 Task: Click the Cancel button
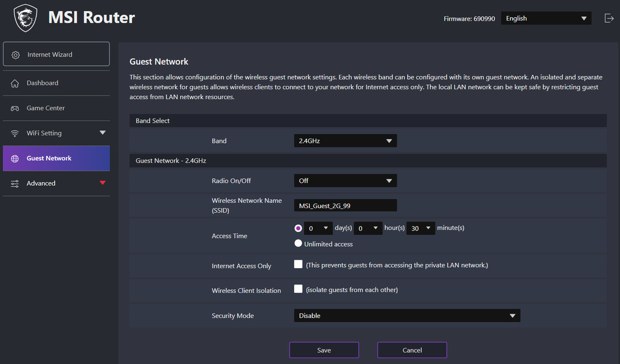click(412, 350)
